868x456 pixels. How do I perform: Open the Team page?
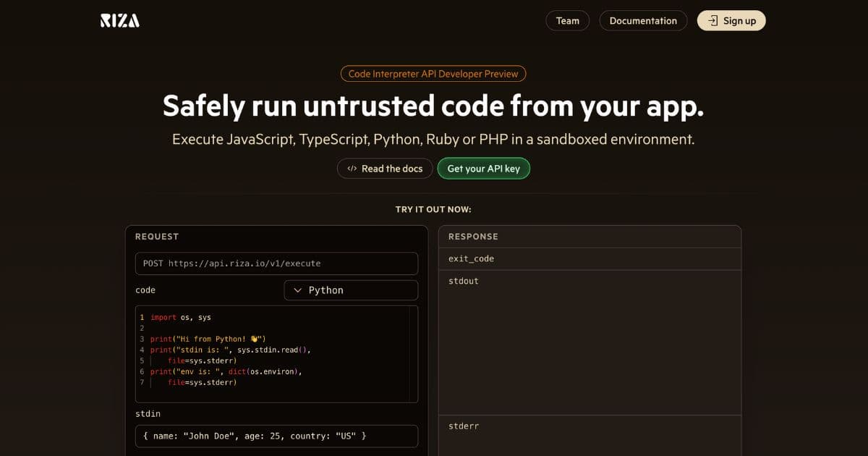(568, 20)
